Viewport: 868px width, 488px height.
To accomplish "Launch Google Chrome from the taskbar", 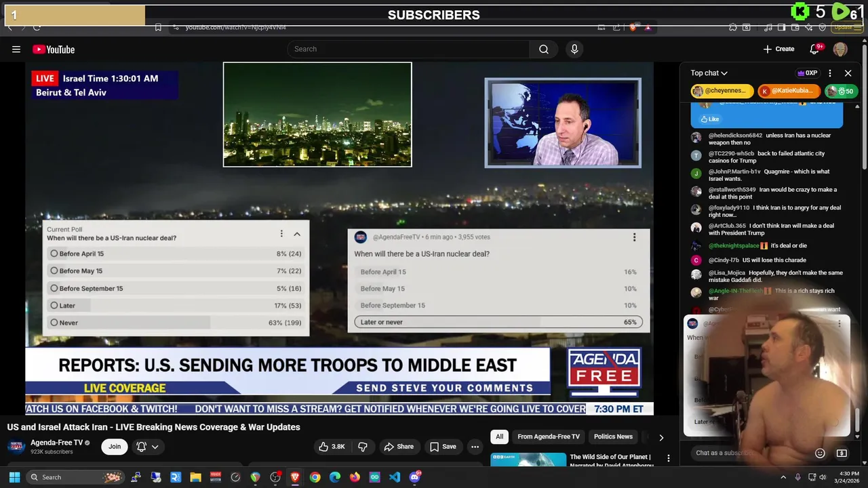I will coord(315,477).
